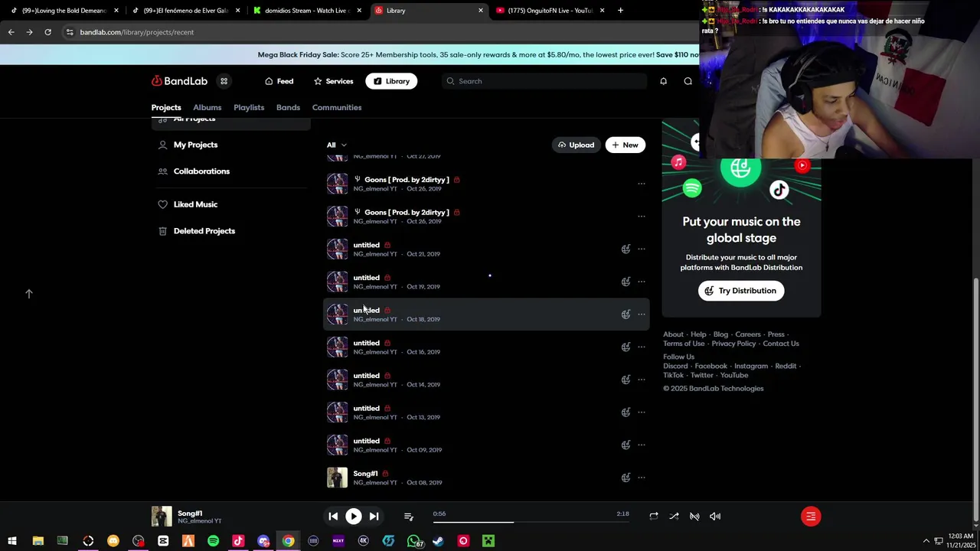Click the Song#1 list row thumbnail
Screen dimensions: 980x551
(x=337, y=478)
